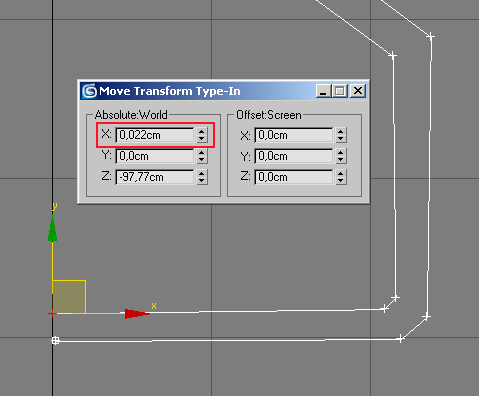Click the Offset Screen X input field
479x396 pixels.
coord(294,135)
